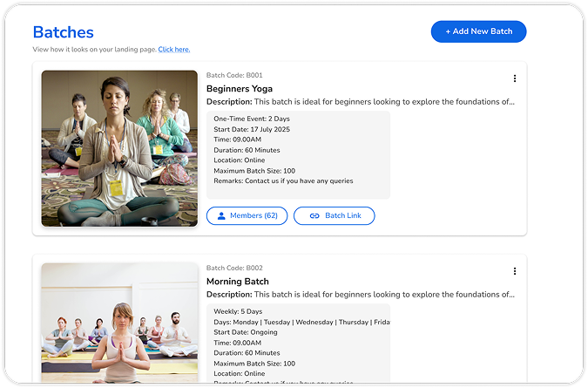Viewport: 588px width, 388px height.
Task: Click the Add New Batch button
Action: [x=478, y=31]
